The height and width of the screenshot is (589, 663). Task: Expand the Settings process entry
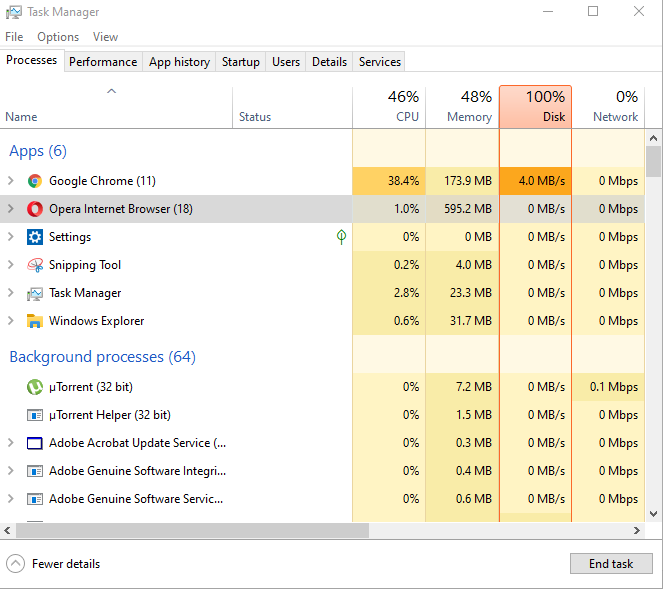click(11, 237)
